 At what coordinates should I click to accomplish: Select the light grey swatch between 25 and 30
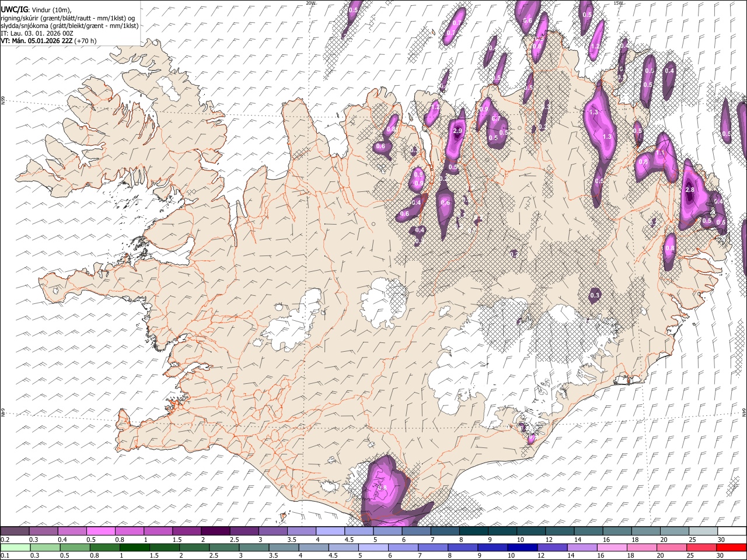703,531
